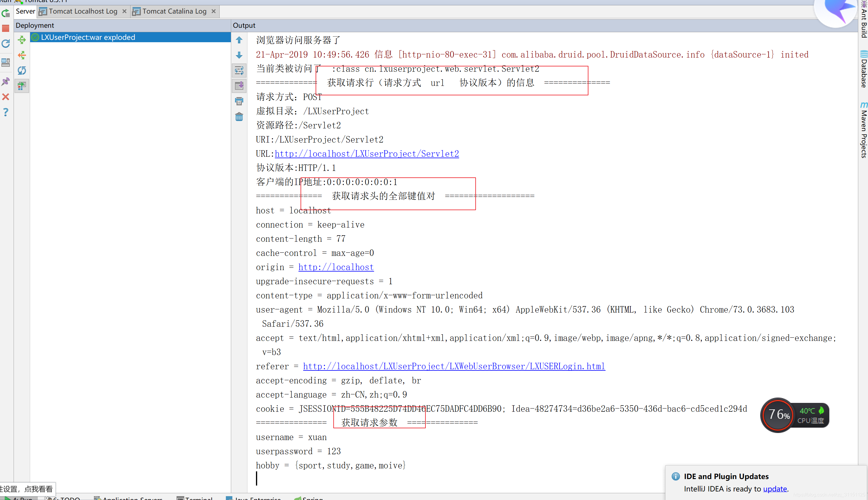The image size is (868, 500).
Task: Close the Run tab with red X
Action: [x=6, y=97]
